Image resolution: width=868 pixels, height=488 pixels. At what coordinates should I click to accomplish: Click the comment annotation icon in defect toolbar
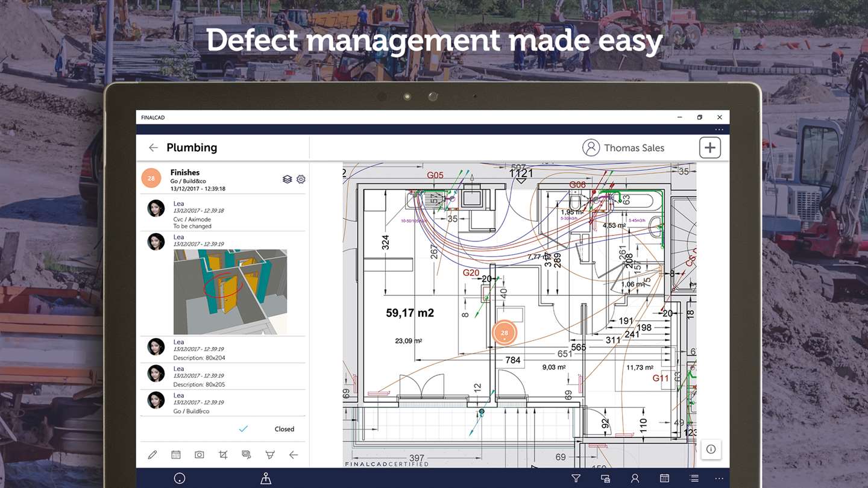247,455
